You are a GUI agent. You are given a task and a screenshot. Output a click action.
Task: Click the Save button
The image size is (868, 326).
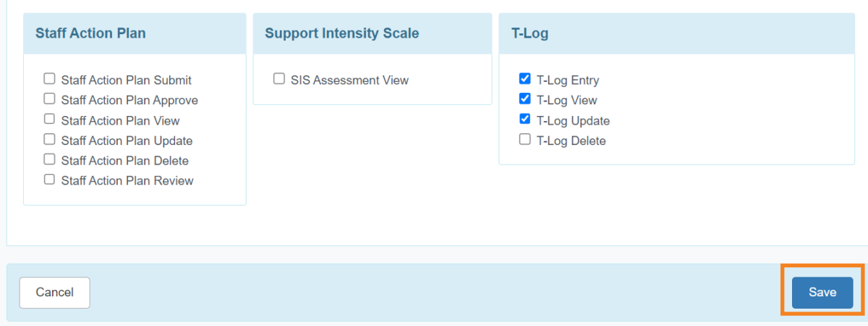822,293
